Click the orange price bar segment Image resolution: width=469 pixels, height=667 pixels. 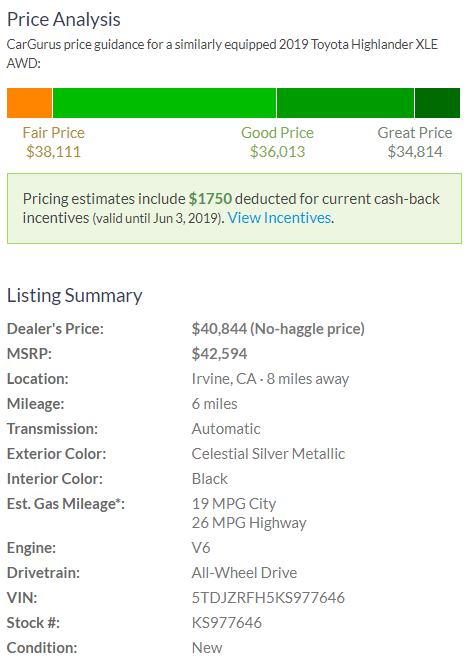pyautogui.click(x=29, y=103)
